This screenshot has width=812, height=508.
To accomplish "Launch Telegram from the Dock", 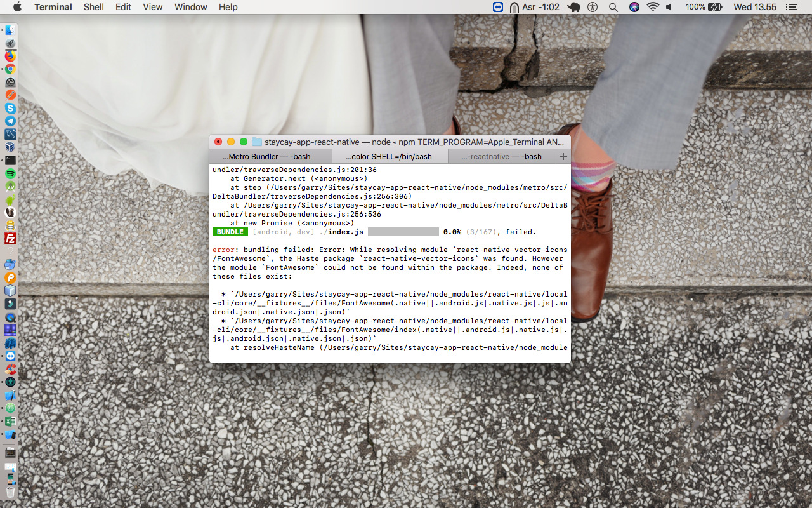I will coord(10,121).
